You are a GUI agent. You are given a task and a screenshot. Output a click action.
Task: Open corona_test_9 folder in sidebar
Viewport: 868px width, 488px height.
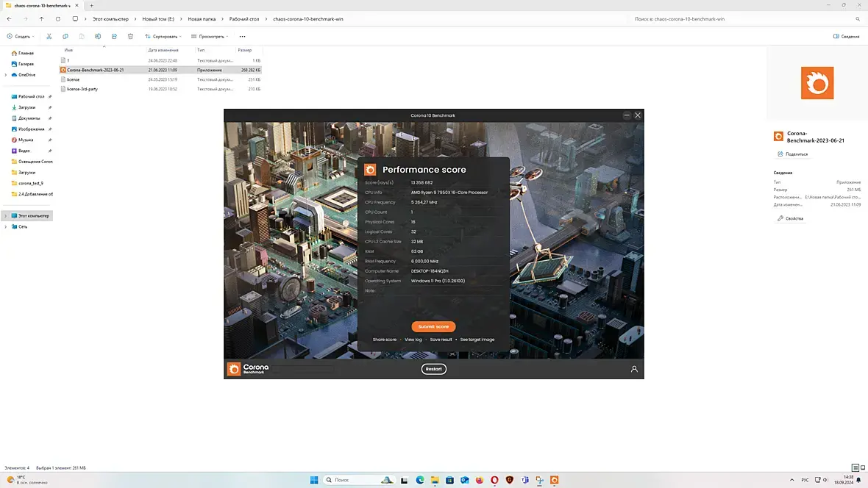pyautogui.click(x=30, y=183)
